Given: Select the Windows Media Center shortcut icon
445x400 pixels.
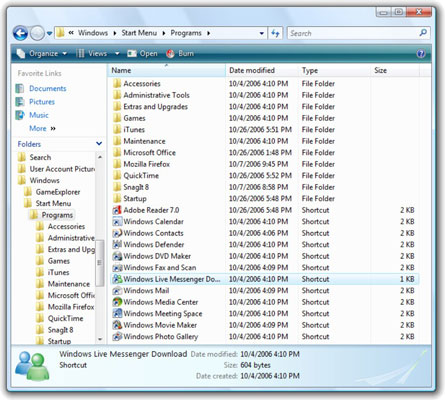Looking at the screenshot, I should tap(117, 302).
